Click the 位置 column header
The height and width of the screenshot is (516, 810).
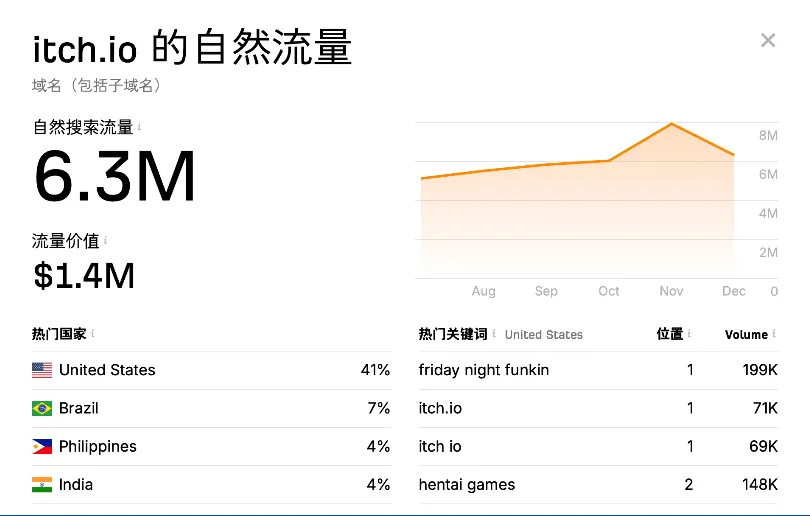pos(669,334)
